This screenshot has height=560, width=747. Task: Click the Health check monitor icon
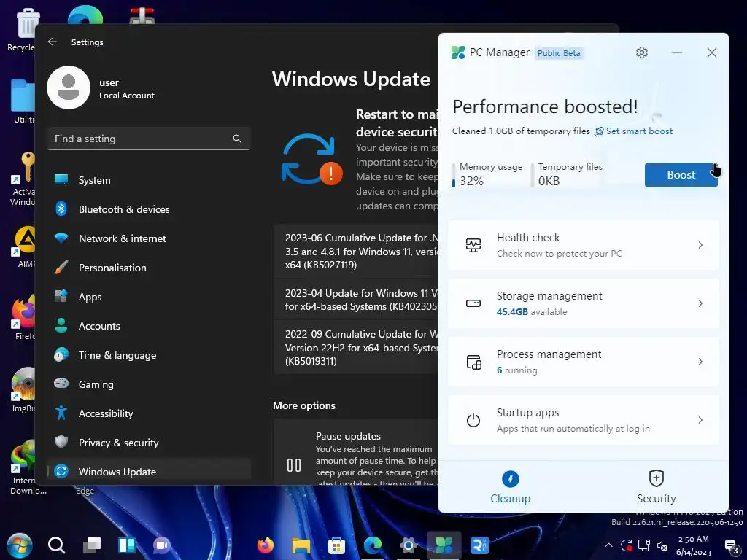(x=473, y=245)
